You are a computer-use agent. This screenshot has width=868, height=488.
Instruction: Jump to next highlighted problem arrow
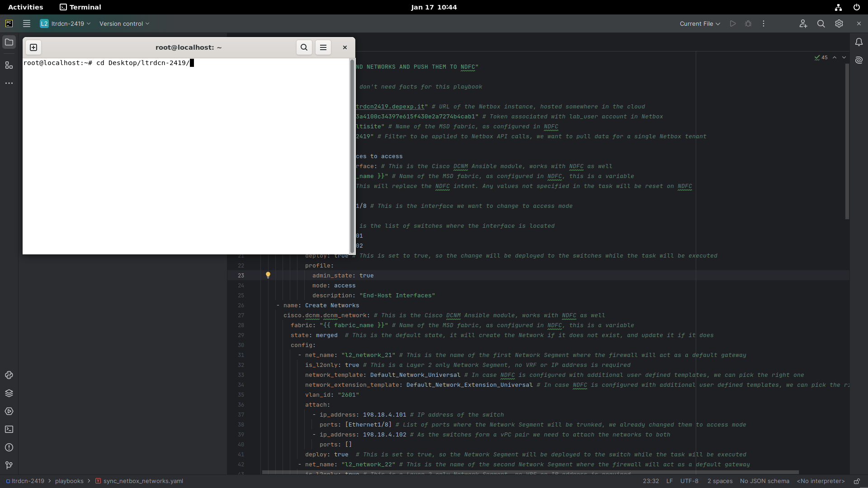click(844, 57)
